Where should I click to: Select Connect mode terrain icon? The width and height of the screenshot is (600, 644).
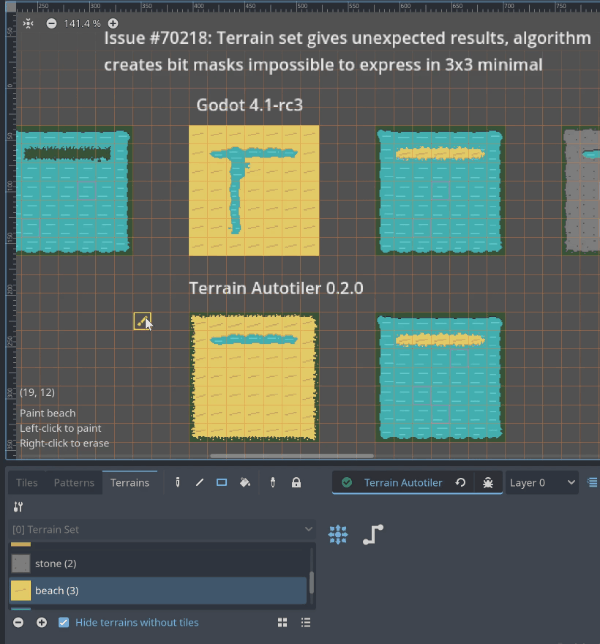[338, 534]
